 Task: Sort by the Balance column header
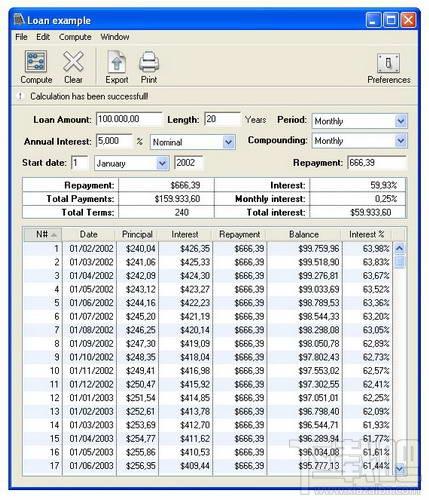click(x=304, y=234)
